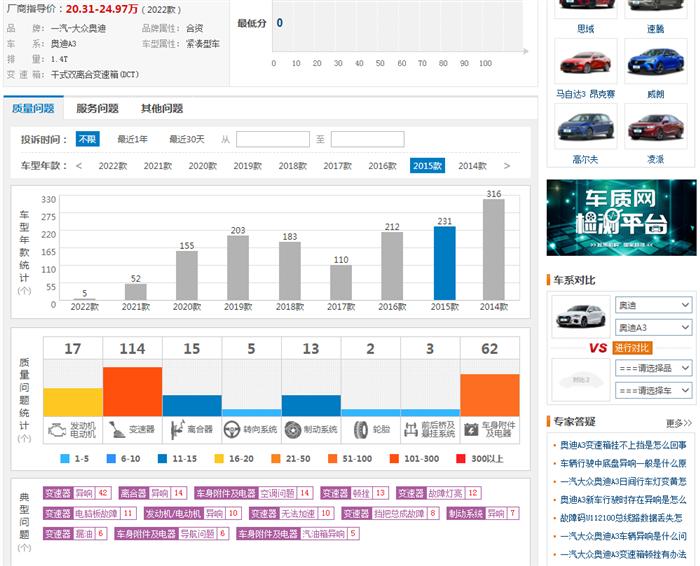Click the 变速器 电脑板故障 11 tag
700x566 pixels.
(x=90, y=513)
